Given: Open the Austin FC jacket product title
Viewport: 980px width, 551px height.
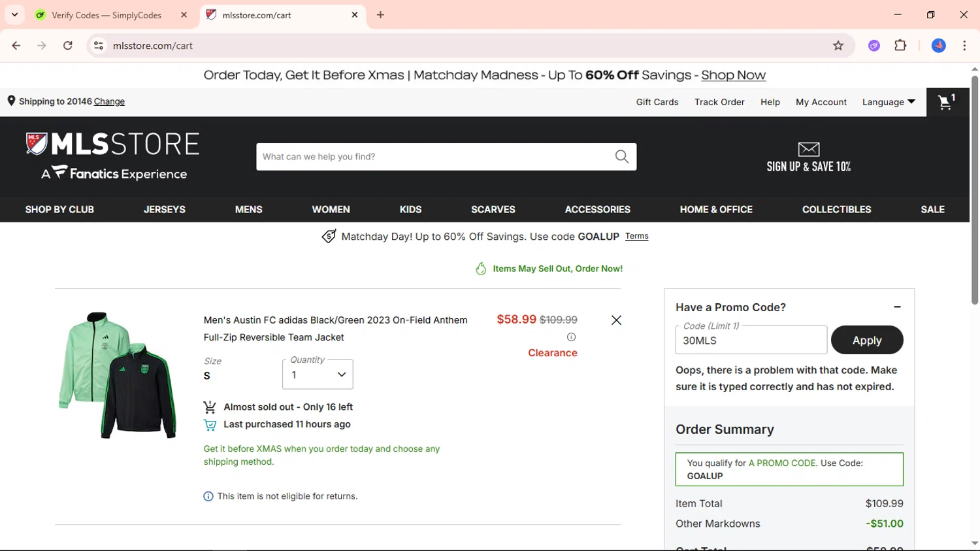Looking at the screenshot, I should click(335, 329).
